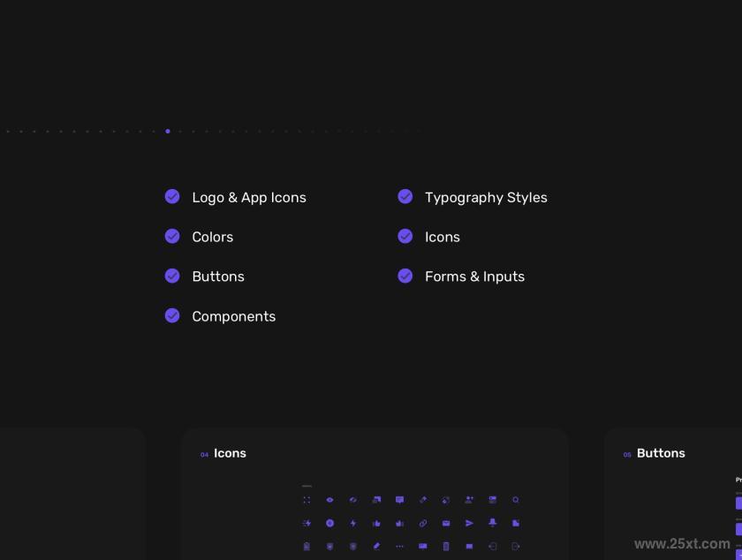
Task: Click the dim exit arrow icon, last in row
Action: [515, 546]
